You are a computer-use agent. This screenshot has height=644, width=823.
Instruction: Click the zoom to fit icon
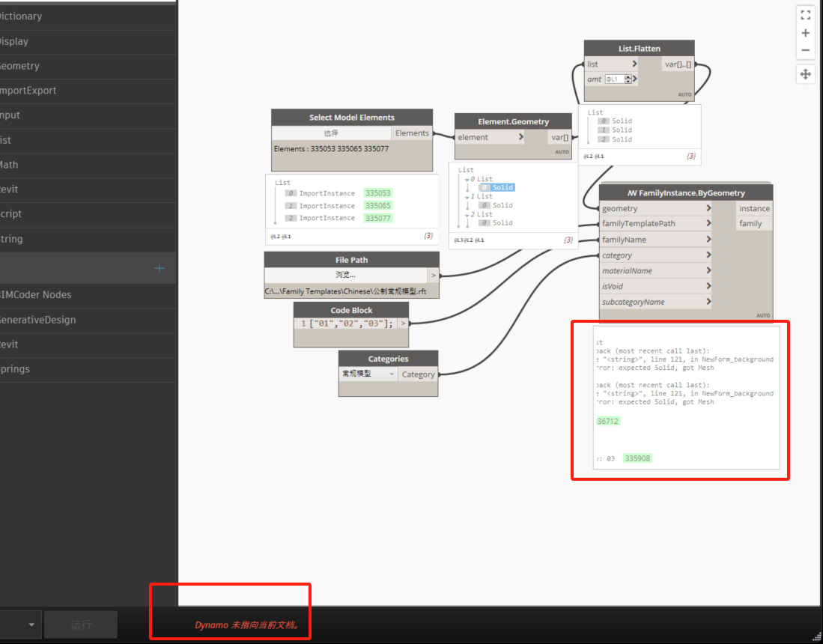click(805, 14)
